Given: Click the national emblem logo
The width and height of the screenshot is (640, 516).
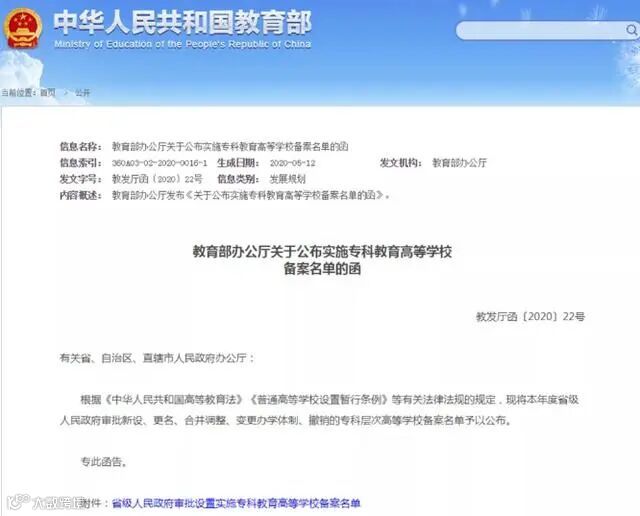Looking at the screenshot, I should pos(23,28).
